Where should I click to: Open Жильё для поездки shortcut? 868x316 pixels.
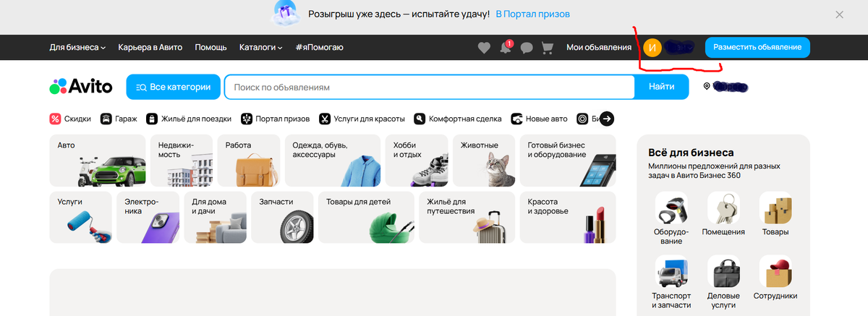(x=189, y=119)
